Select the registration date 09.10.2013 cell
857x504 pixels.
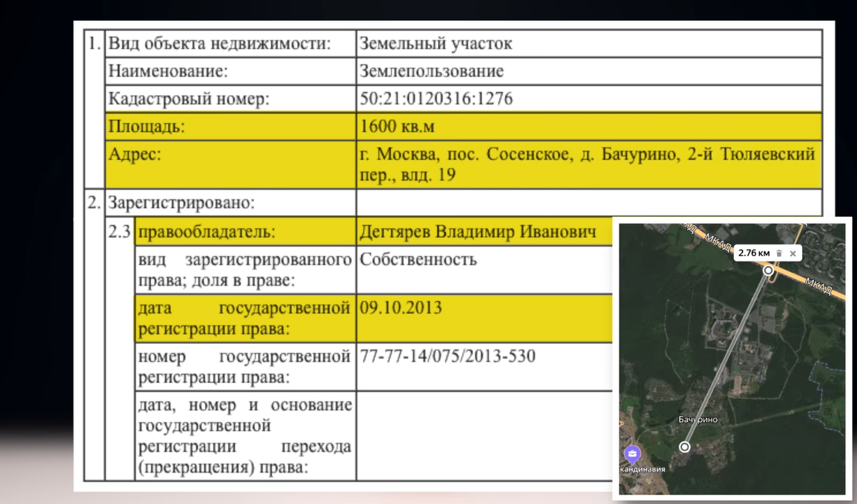click(400, 308)
